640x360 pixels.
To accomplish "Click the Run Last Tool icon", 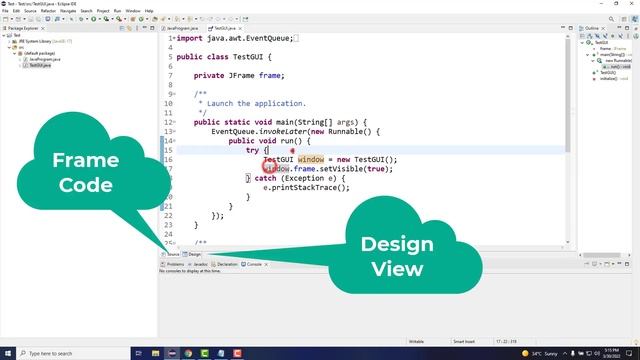I will [x=119, y=19].
